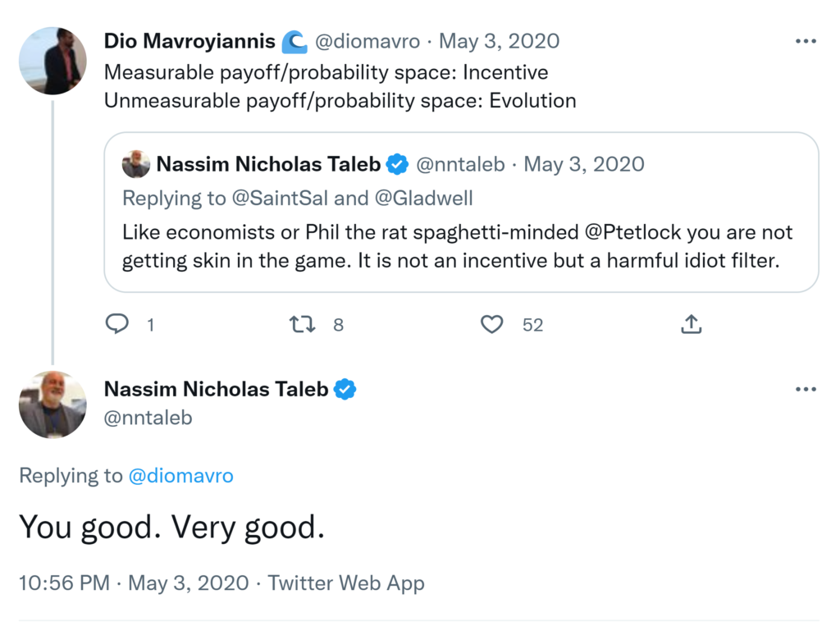Click the wave emoji next to Dio's name
The image size is (840, 640).
coord(293,41)
